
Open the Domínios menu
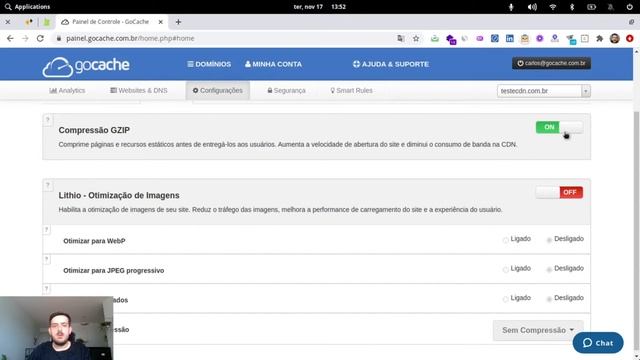point(209,64)
